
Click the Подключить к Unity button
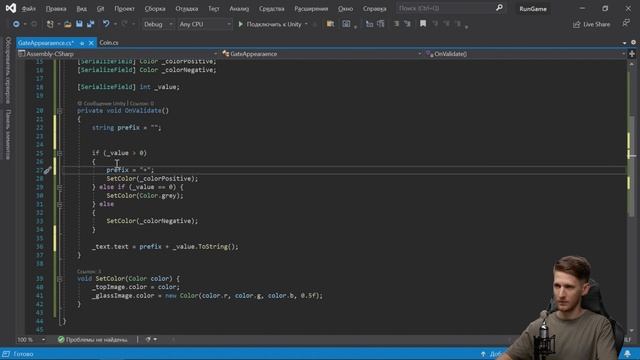(x=270, y=24)
